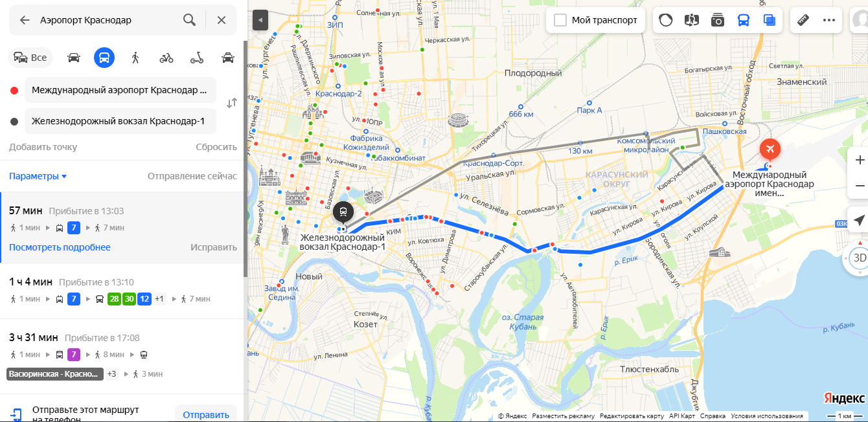Click the my location arrow button

click(859, 220)
